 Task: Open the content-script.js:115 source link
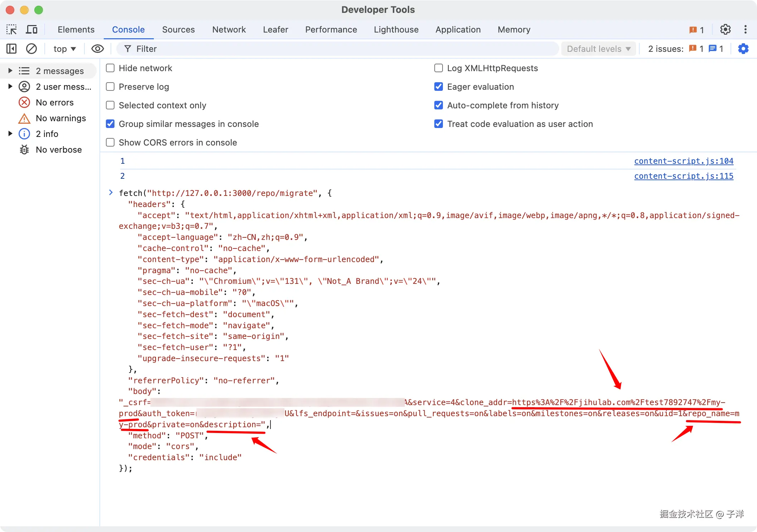click(683, 176)
